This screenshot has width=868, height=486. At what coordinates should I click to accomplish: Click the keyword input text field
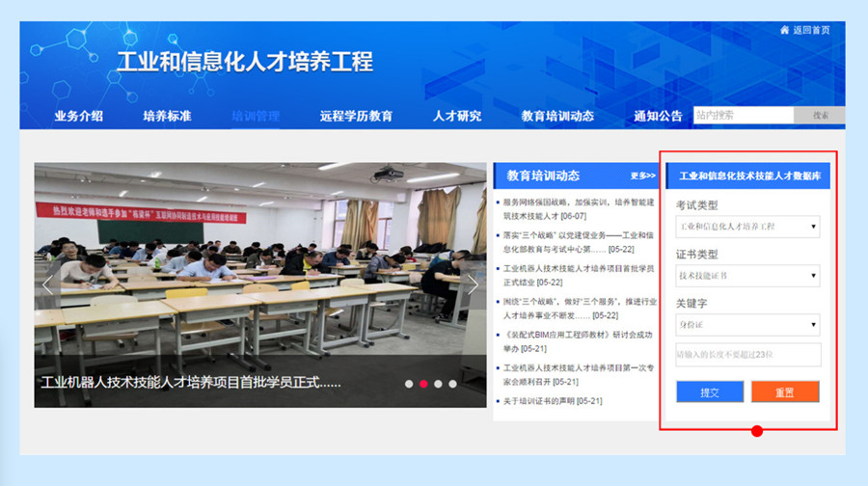(x=747, y=355)
